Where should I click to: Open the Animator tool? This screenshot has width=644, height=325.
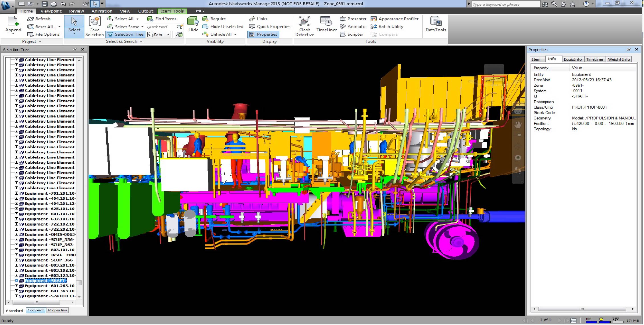pyautogui.click(x=353, y=27)
